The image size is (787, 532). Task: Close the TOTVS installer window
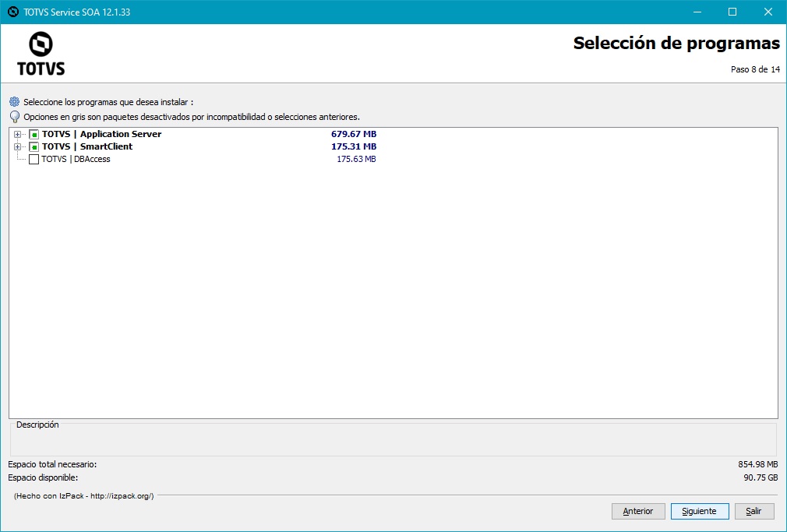click(768, 12)
